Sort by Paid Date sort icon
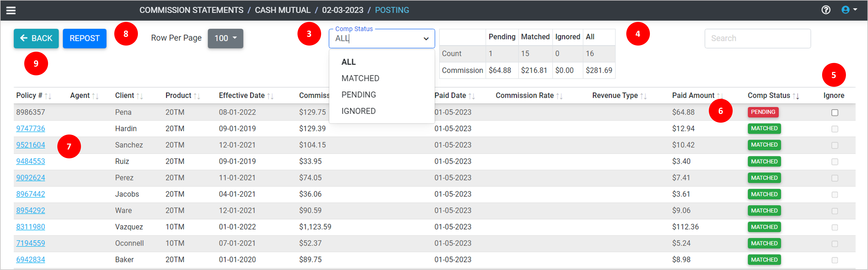The height and width of the screenshot is (270, 868). coord(472,96)
